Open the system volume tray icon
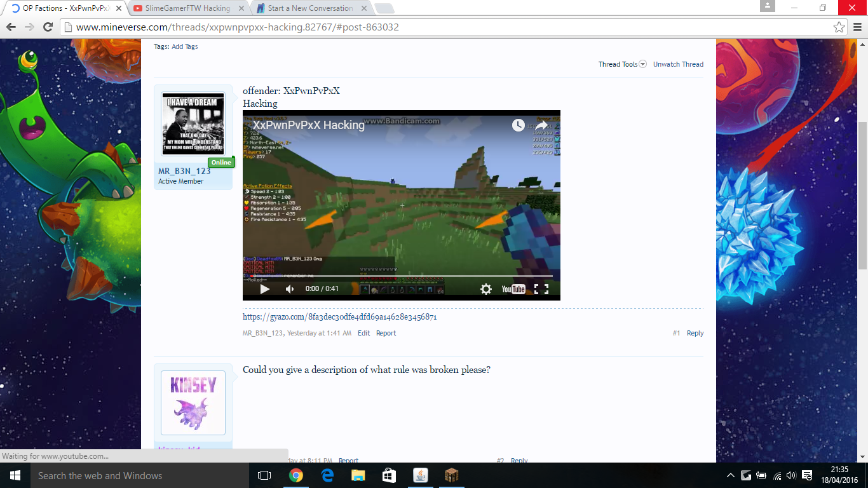 tap(790, 475)
